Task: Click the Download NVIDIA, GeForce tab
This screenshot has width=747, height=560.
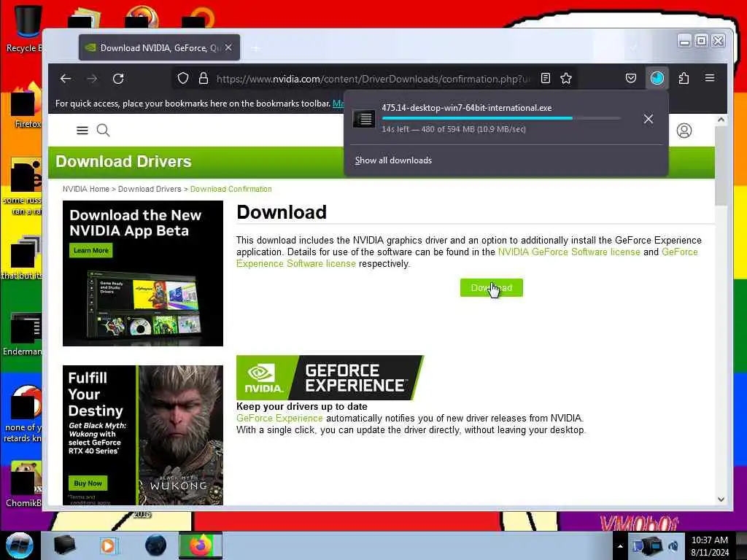Action: (159, 47)
